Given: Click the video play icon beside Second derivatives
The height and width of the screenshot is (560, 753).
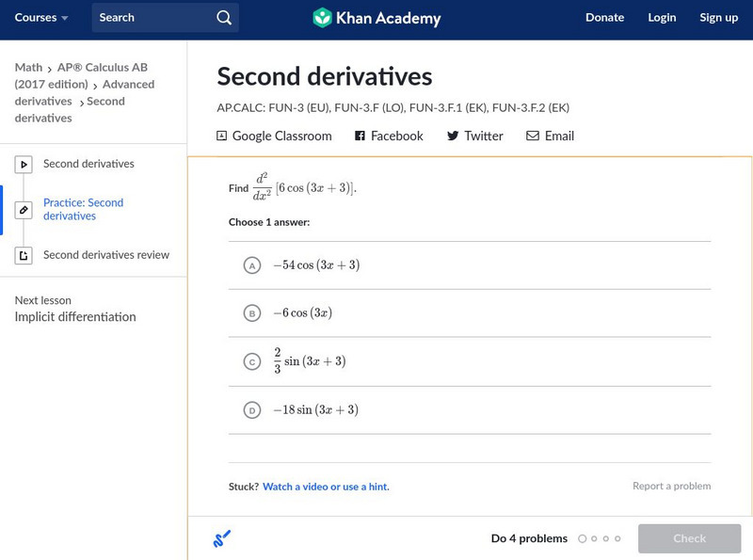Looking at the screenshot, I should pos(24,165).
